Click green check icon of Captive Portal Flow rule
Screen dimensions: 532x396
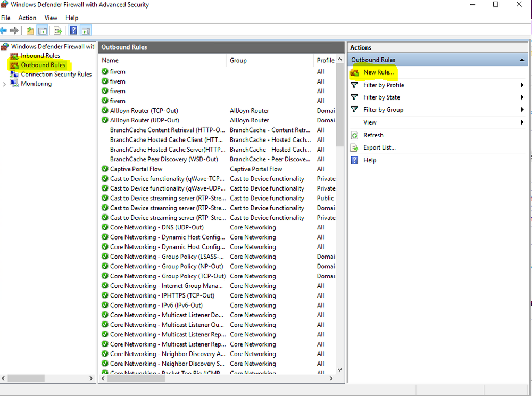[105, 169]
